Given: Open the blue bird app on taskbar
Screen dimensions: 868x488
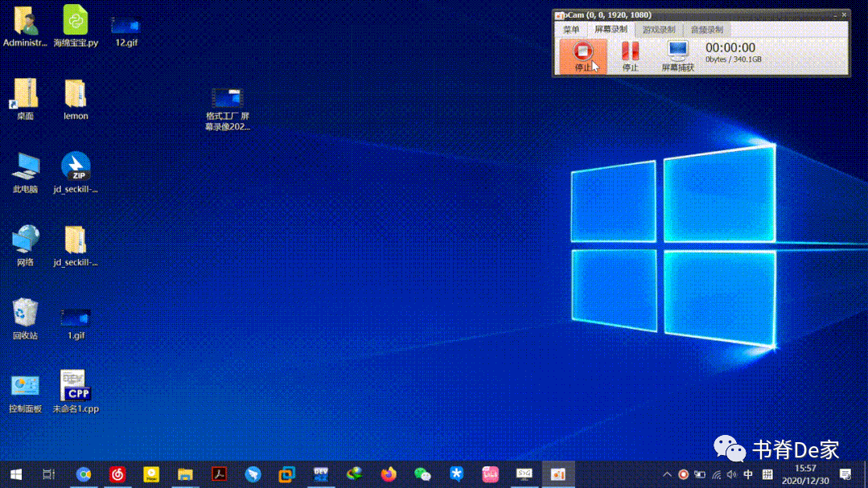Looking at the screenshot, I should [253, 474].
